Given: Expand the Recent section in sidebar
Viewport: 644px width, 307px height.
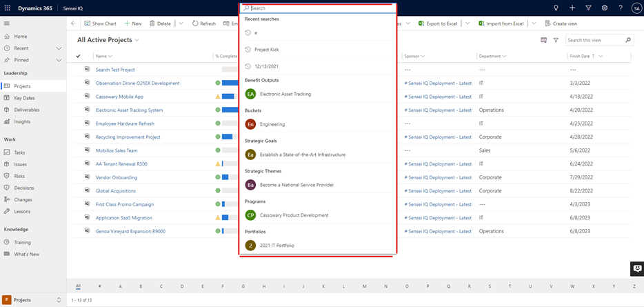Looking at the screenshot, I should click(59, 48).
